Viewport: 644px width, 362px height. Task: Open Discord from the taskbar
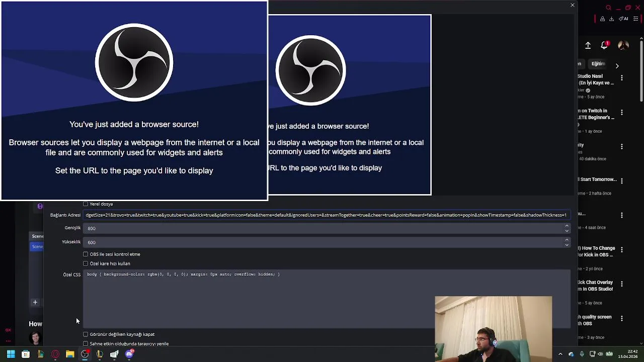[129, 354]
